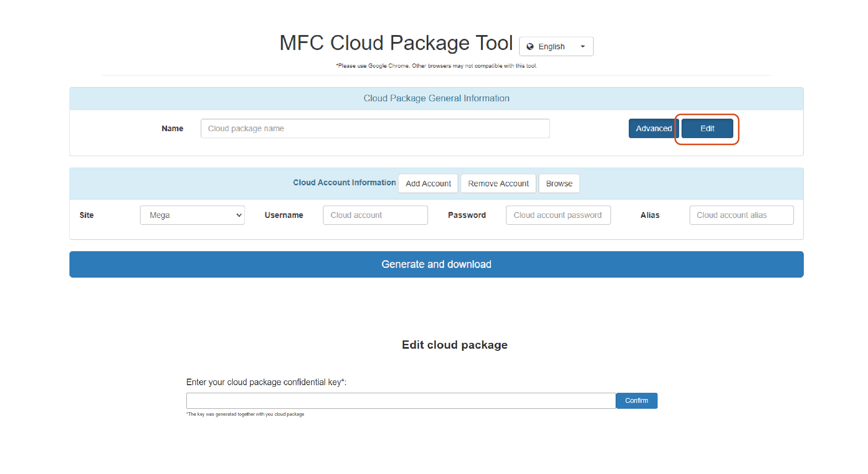Click the confidential key input box
The image size is (868, 474).
(401, 401)
